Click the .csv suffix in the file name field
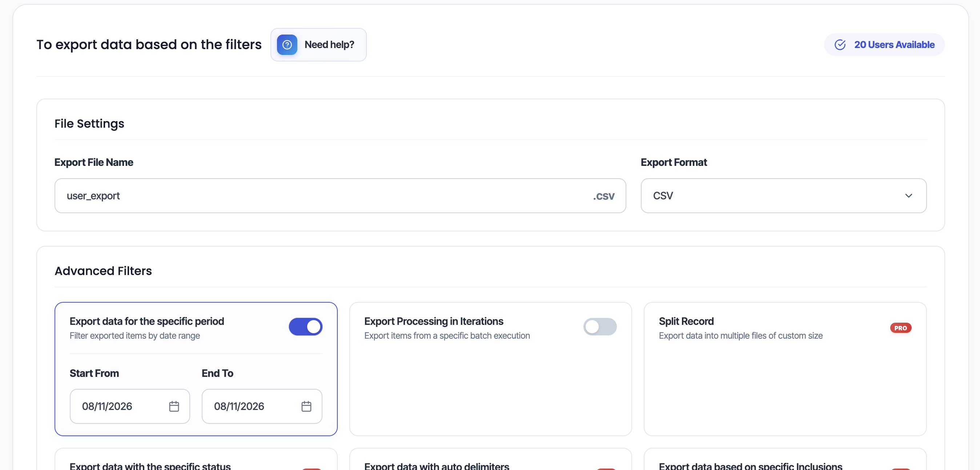 [x=603, y=196]
